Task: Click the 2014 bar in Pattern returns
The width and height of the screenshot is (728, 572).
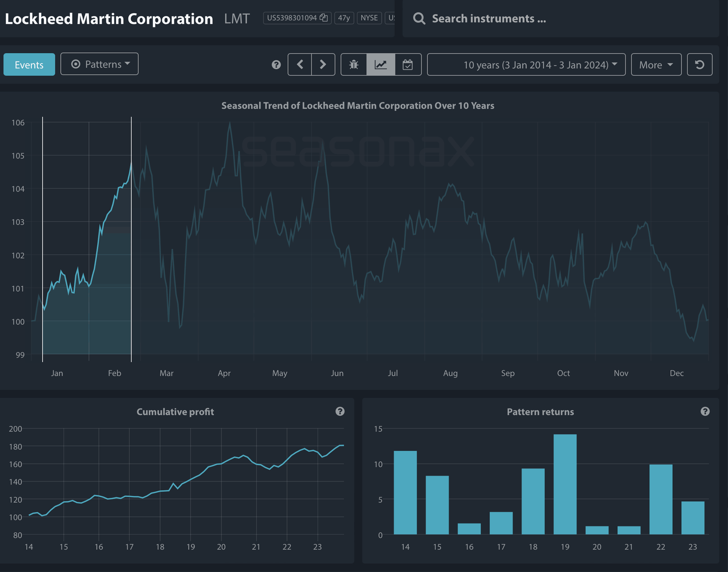Action: (405, 492)
